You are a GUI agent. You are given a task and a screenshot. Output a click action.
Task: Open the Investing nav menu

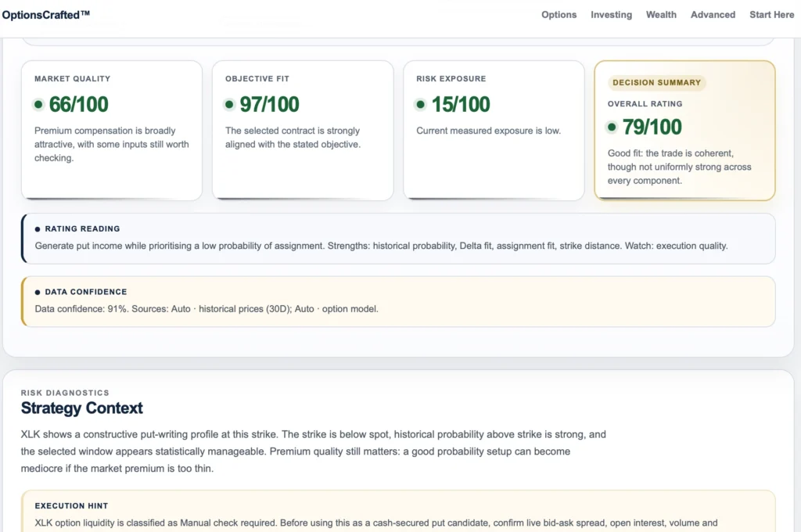[x=611, y=15]
